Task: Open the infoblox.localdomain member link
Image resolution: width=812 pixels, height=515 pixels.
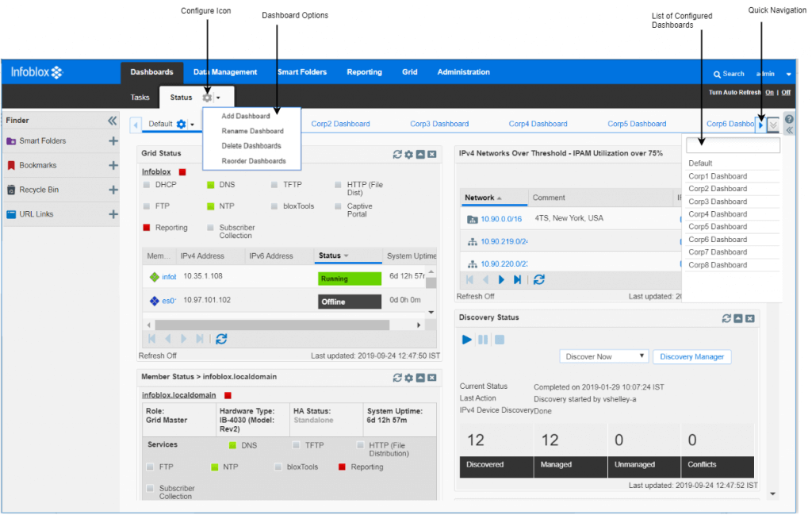Action: coord(178,395)
